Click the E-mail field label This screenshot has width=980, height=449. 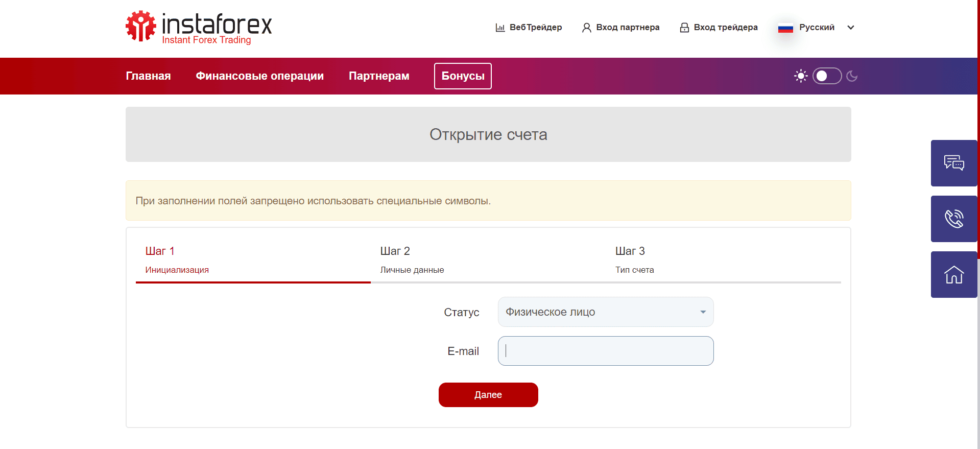tap(463, 351)
